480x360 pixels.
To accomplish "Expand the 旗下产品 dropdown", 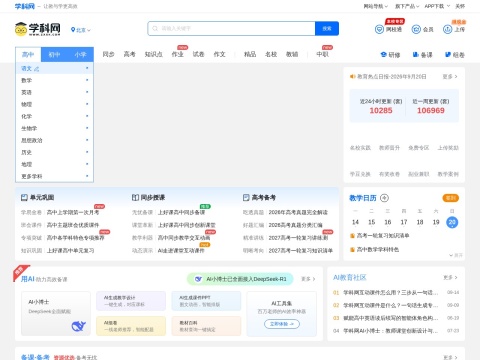I will click(x=407, y=6).
